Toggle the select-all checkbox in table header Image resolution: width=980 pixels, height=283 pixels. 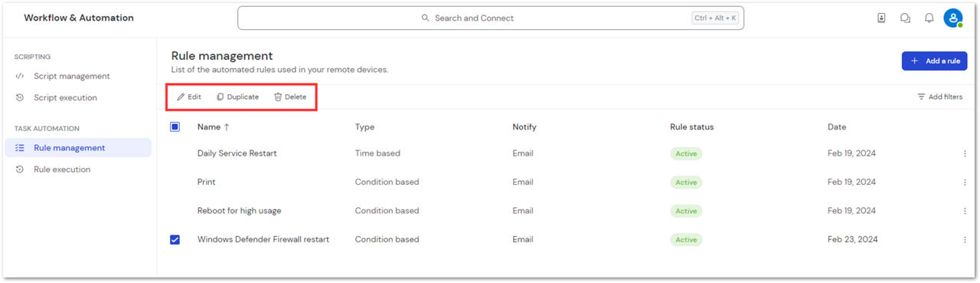[x=175, y=127]
